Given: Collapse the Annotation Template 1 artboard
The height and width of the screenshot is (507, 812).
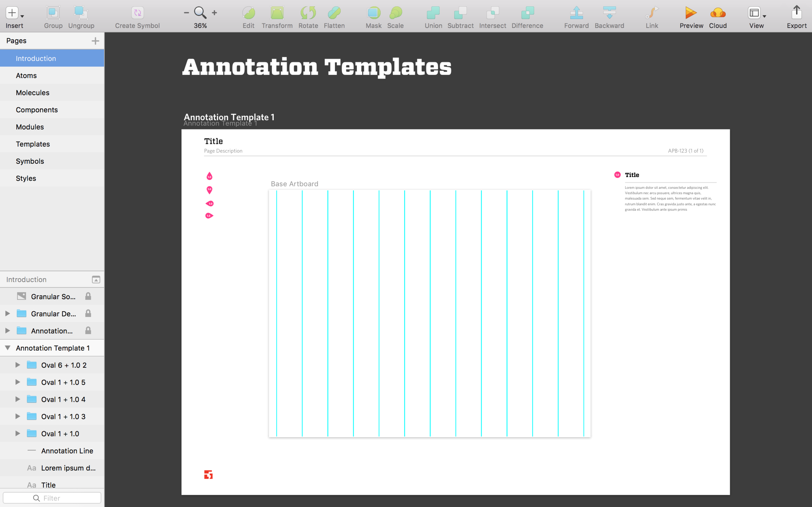Looking at the screenshot, I should (7, 348).
